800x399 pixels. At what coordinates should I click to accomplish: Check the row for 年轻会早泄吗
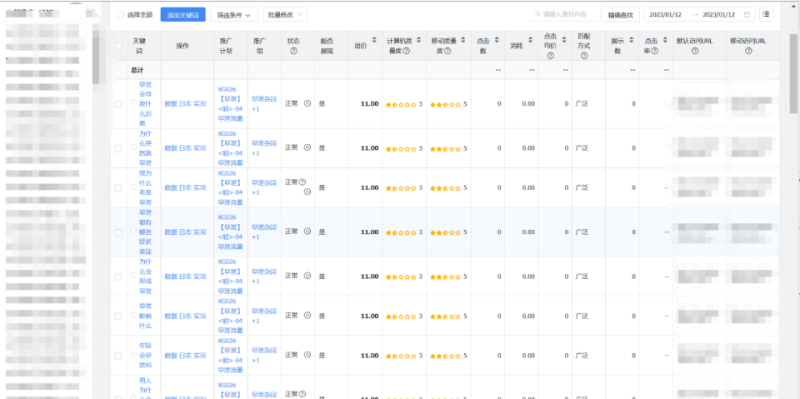point(118,356)
